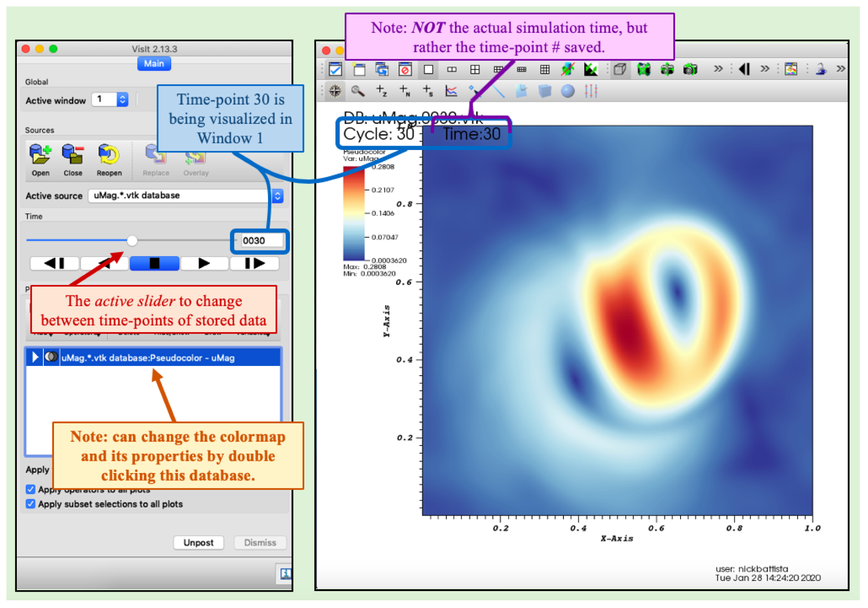868x608 pixels.
Task: Click the Active source field text
Action: 137,195
